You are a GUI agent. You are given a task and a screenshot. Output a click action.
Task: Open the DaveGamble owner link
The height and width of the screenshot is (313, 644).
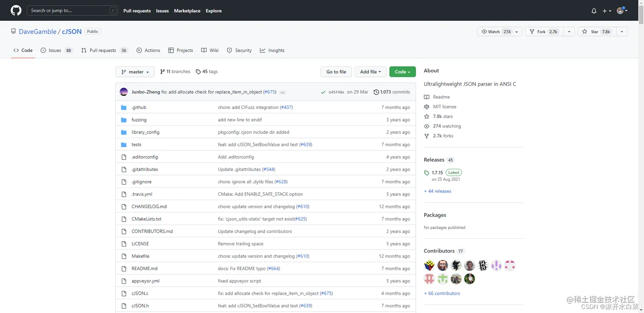(x=37, y=31)
